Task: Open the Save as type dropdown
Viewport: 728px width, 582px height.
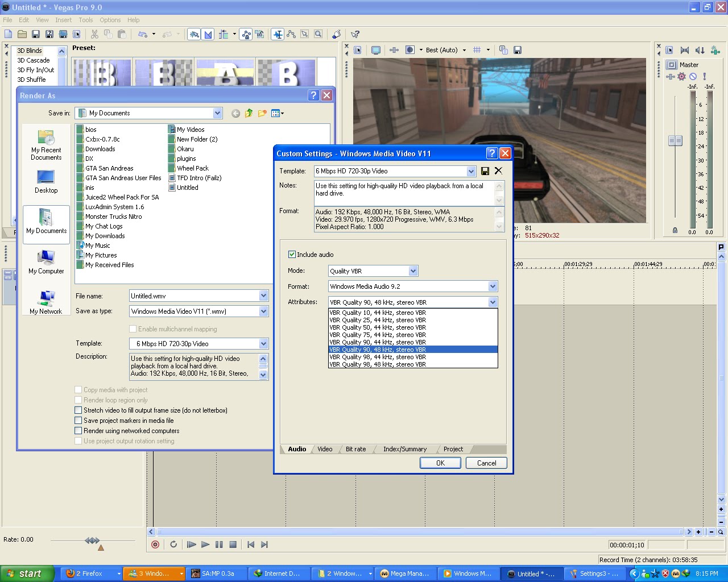Action: pos(264,311)
